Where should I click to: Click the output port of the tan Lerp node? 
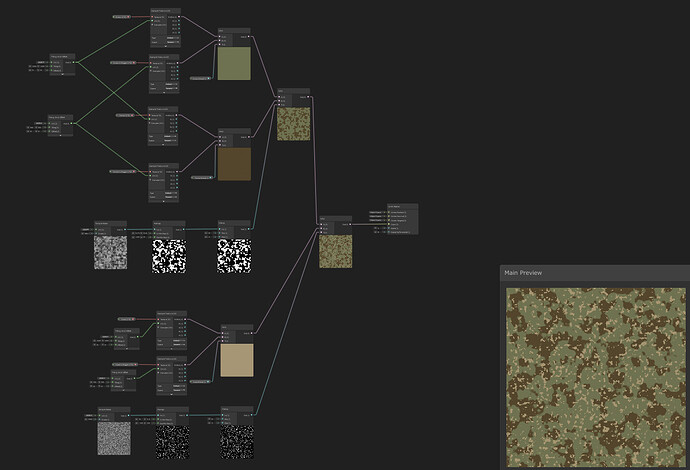252,333
